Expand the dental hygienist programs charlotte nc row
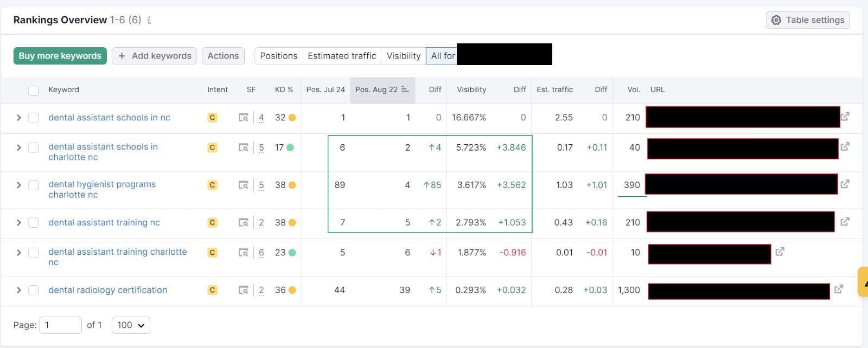 (x=19, y=185)
